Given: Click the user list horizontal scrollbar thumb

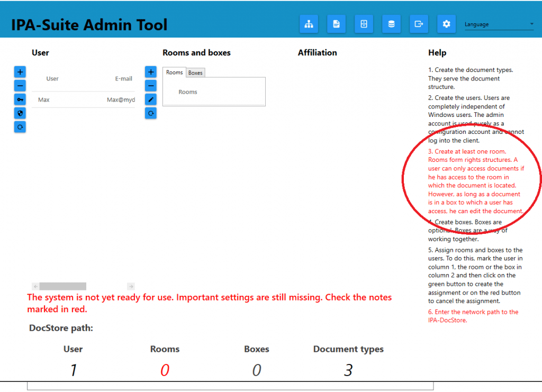Looking at the screenshot, I should pos(62,286).
